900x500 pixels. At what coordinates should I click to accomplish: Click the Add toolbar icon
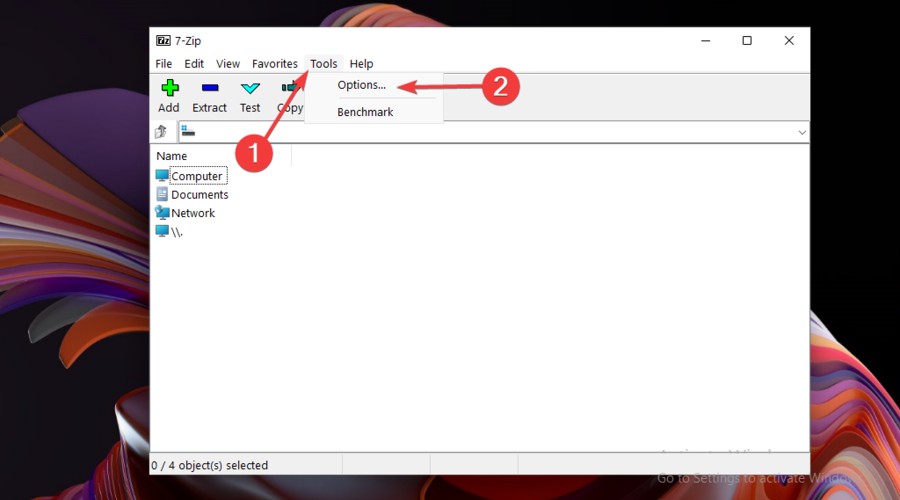[x=169, y=88]
